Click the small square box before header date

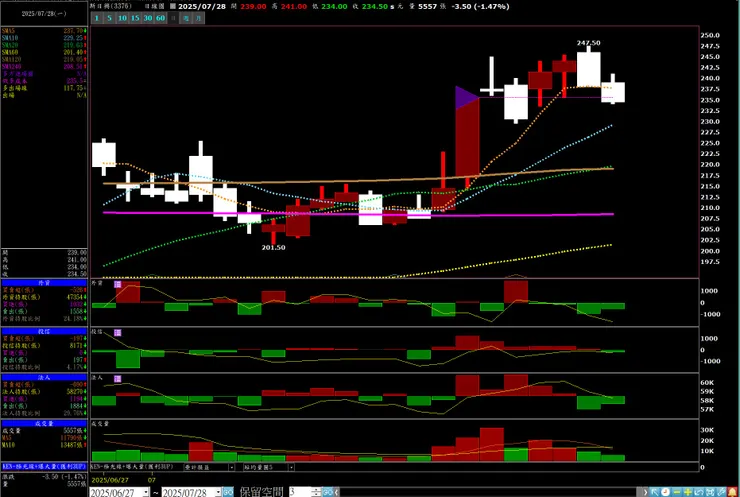pyautogui.click(x=173, y=7)
